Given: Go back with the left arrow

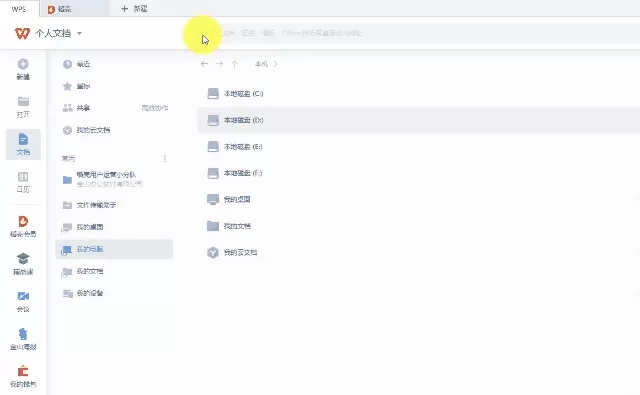Looking at the screenshot, I should click(x=204, y=64).
